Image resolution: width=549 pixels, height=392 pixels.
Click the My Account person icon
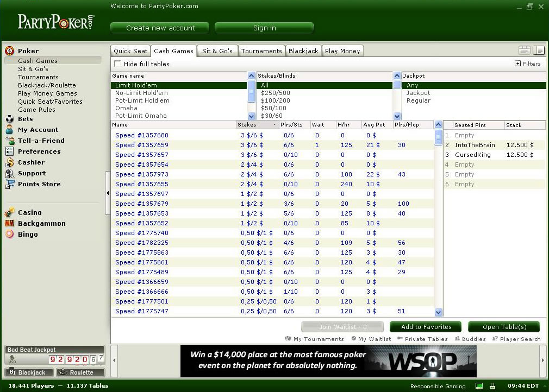tap(9, 130)
